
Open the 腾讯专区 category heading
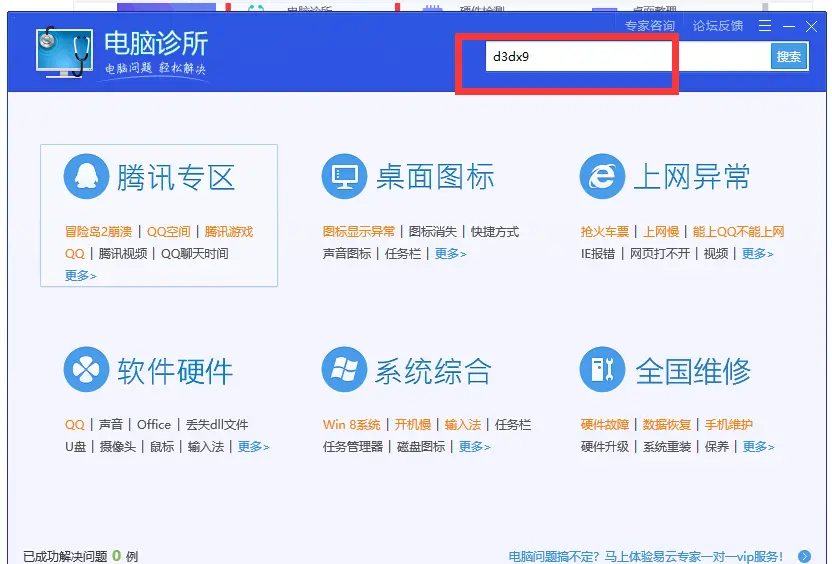click(x=176, y=177)
